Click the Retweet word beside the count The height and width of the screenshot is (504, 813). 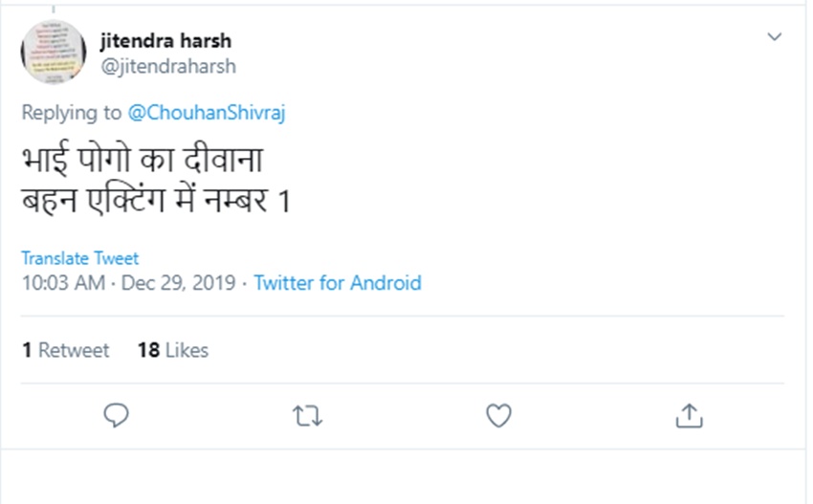[74, 350]
